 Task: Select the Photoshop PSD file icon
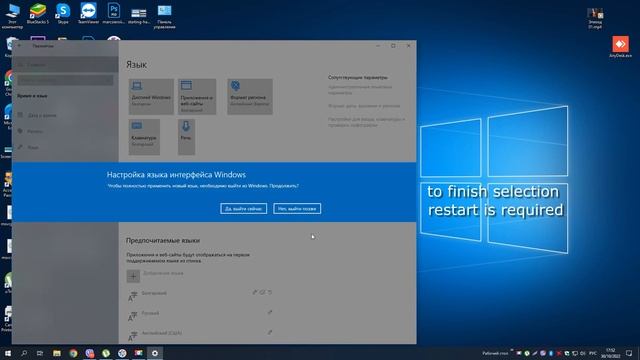tap(113, 14)
